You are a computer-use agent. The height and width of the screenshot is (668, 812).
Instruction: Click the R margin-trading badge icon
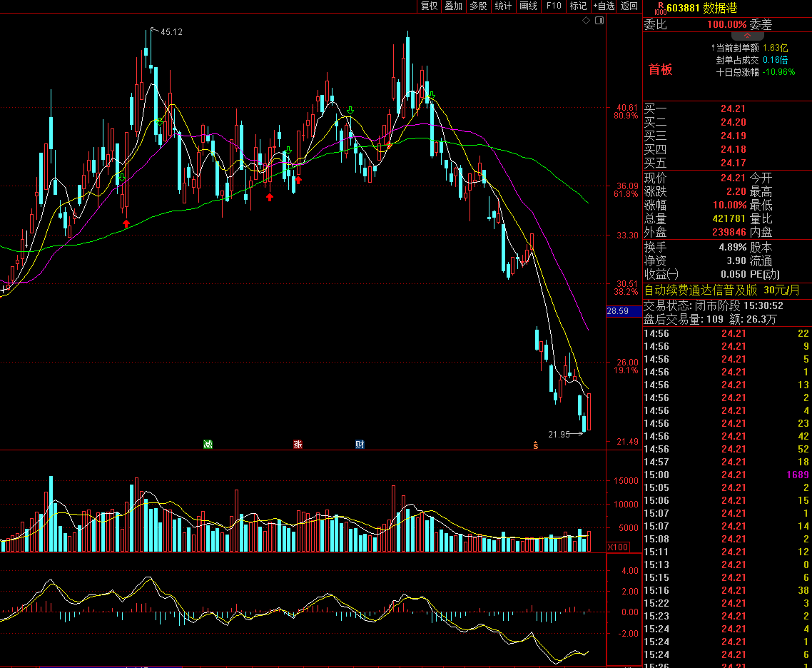click(660, 8)
